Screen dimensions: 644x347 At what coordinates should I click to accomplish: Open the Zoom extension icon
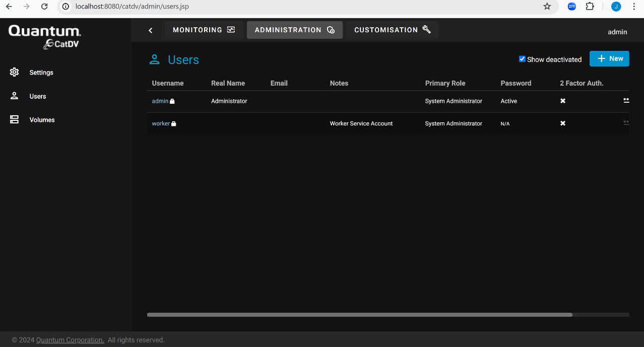tap(572, 7)
